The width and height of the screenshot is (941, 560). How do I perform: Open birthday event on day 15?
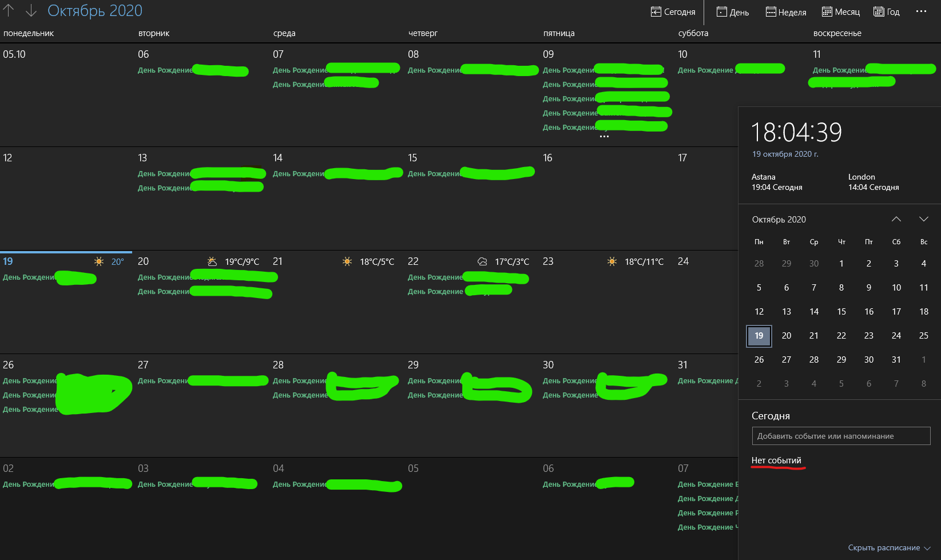[x=471, y=174]
